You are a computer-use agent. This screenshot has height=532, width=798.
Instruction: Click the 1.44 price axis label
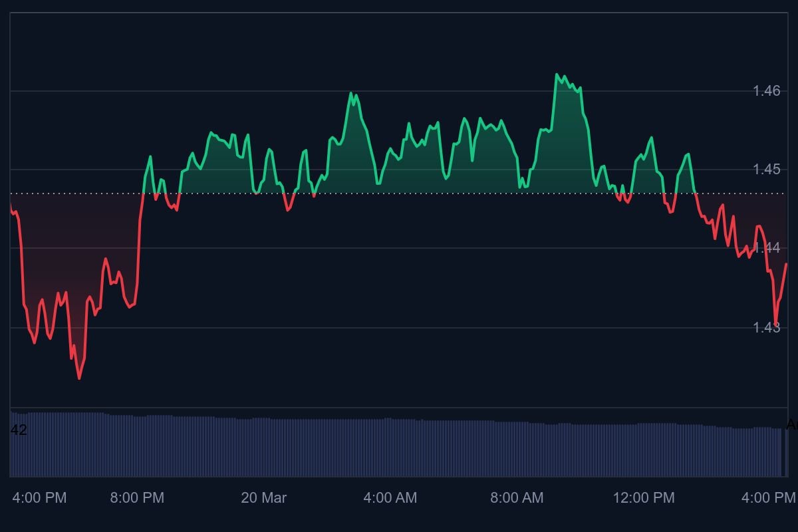766,248
